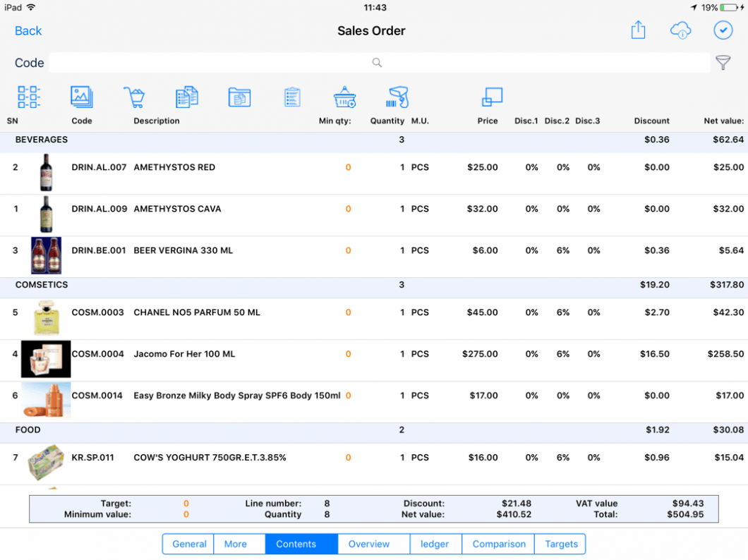The image size is (748, 560).
Task: Open the filter funnel options
Action: pos(723,63)
